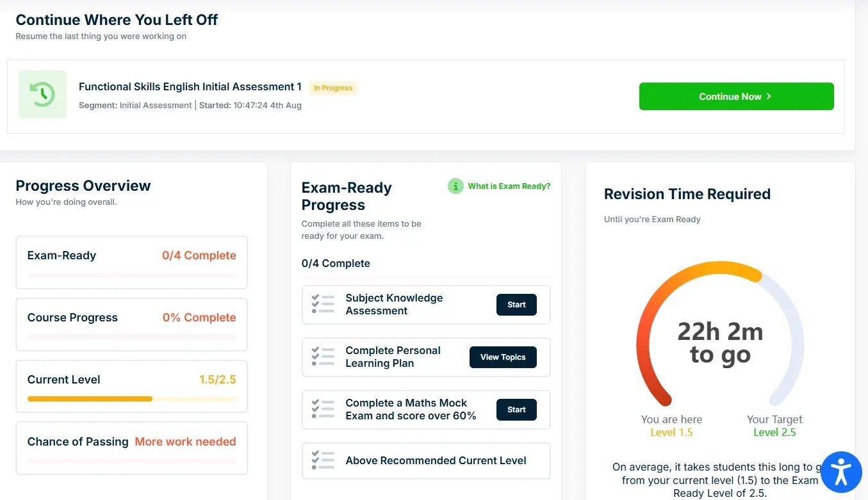This screenshot has height=500, width=868.
Task: Open the What is Exam Ready? link
Action: (x=509, y=186)
